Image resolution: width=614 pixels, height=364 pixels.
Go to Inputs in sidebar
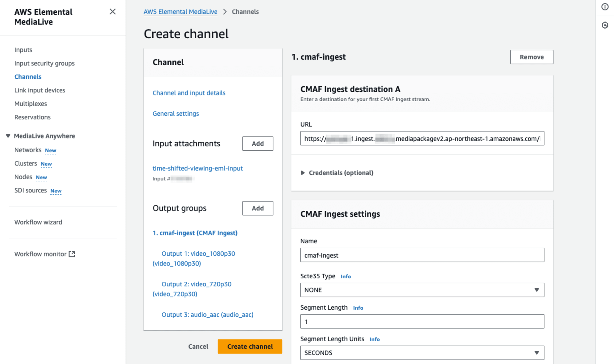pos(23,50)
